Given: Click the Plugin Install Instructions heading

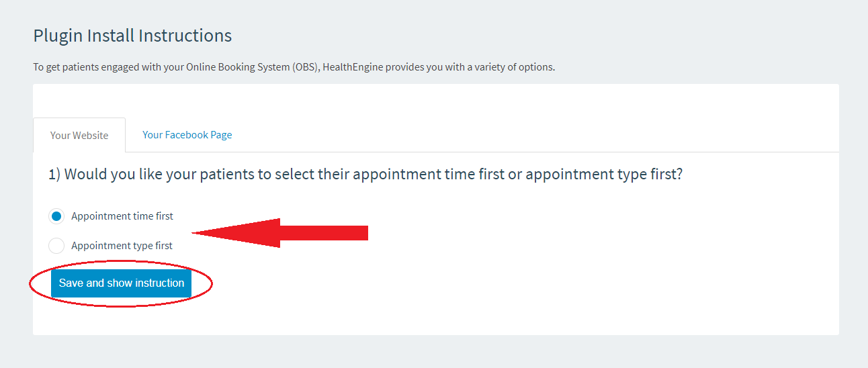Looking at the screenshot, I should click(x=132, y=36).
